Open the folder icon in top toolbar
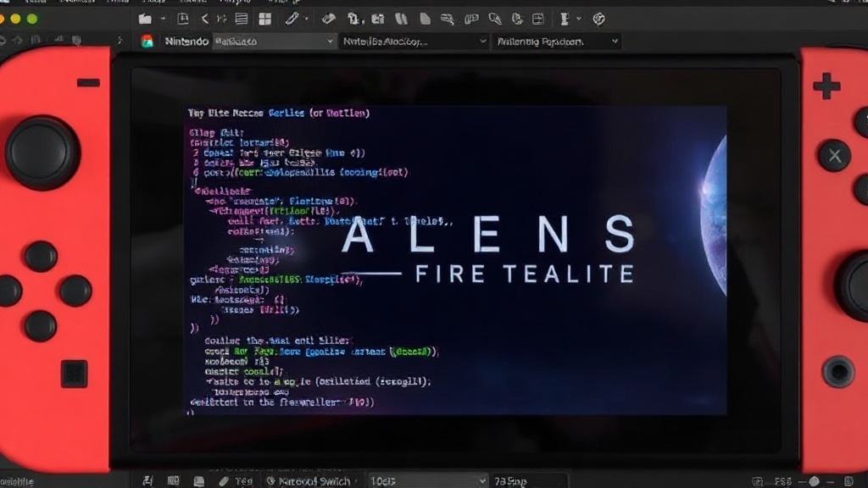This screenshot has height=488, width=868. click(145, 19)
